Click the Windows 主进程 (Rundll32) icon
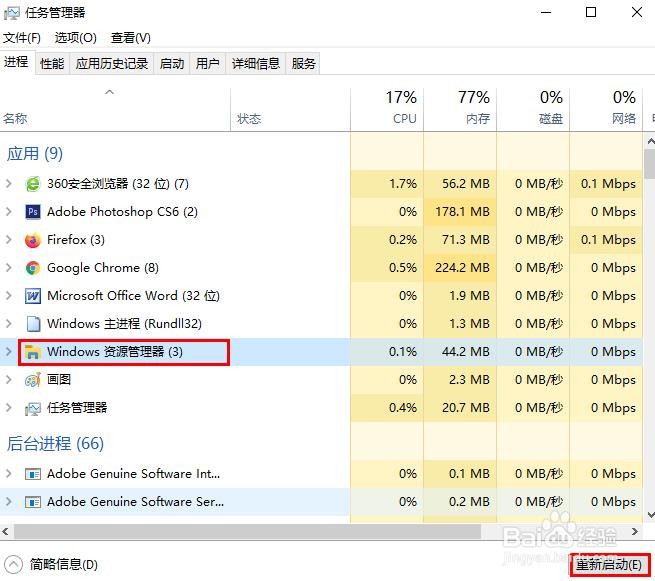 coord(33,324)
